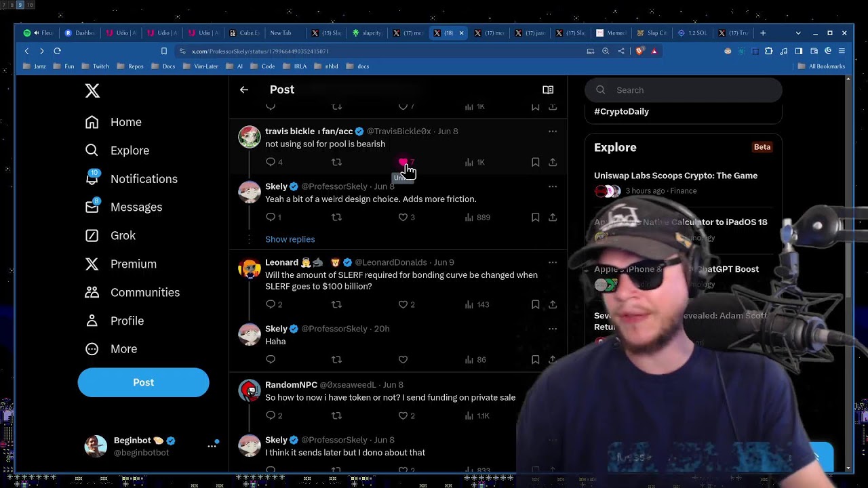Repost travis bickle's post
Viewport: 868px width, 488px height.
tap(336, 162)
